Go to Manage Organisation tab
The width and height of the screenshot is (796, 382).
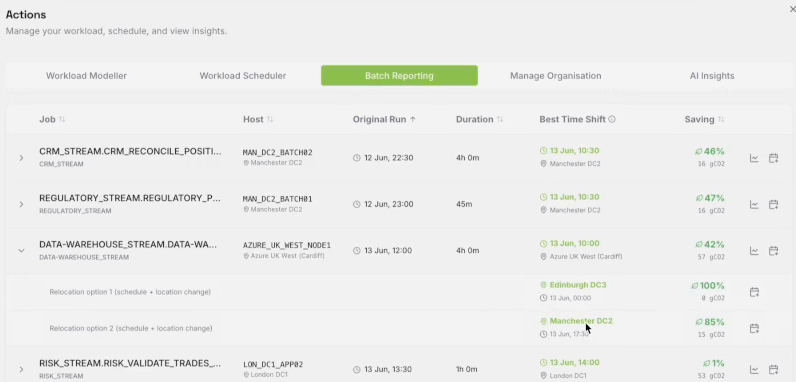point(555,76)
